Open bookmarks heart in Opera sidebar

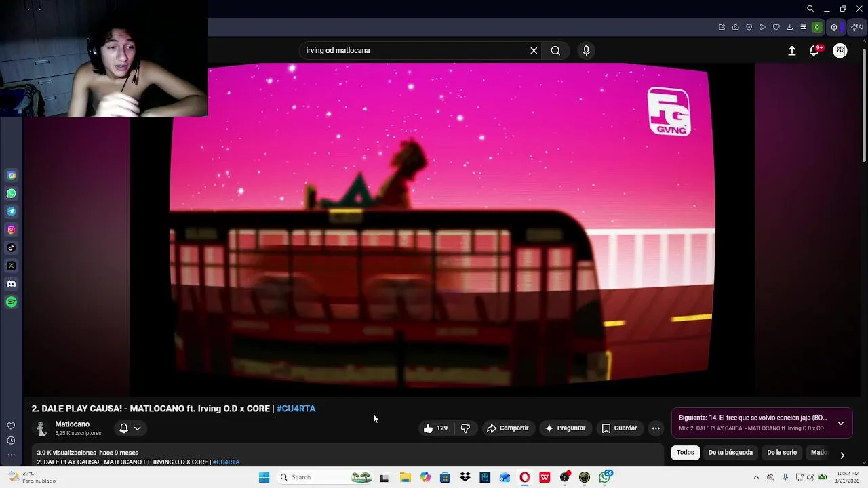click(x=11, y=426)
